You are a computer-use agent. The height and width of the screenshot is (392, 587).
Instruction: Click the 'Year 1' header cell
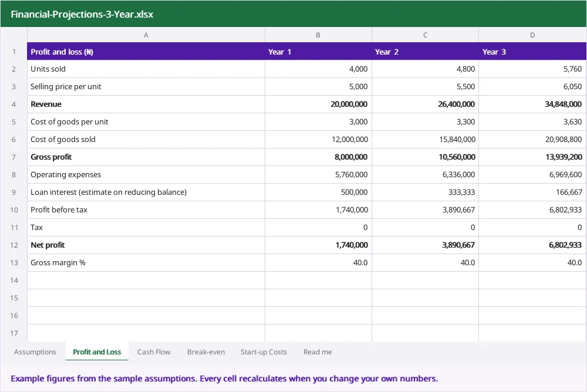318,51
